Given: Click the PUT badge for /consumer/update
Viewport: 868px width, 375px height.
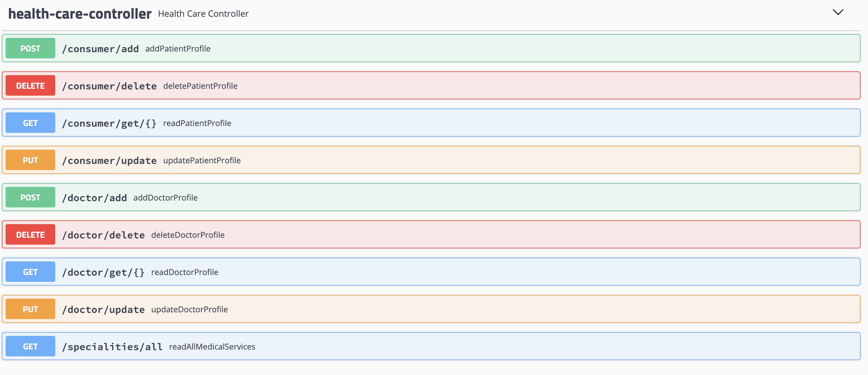Looking at the screenshot, I should [30, 160].
